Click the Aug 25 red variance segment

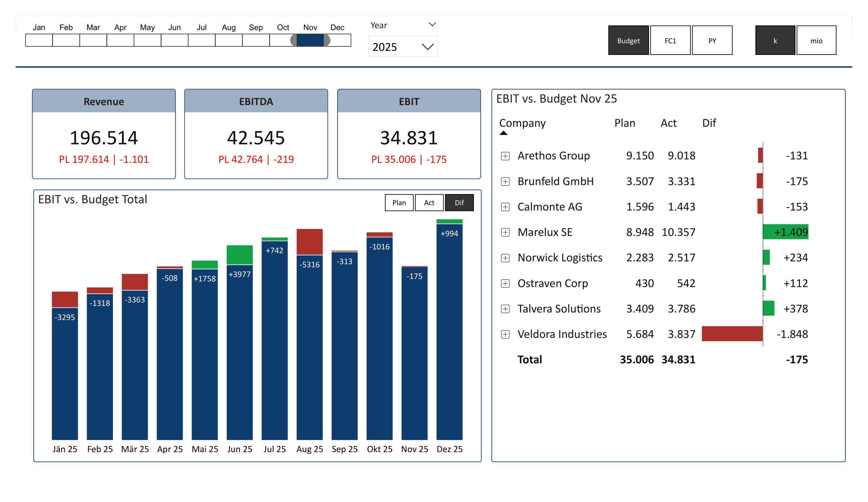click(309, 242)
